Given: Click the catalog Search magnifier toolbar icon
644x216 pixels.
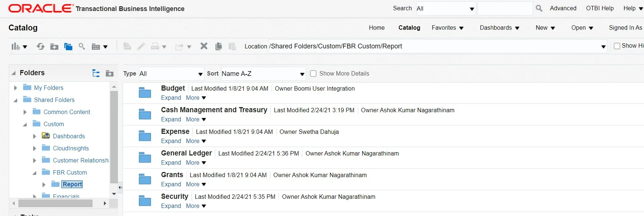Looking at the screenshot, I should [82, 46].
